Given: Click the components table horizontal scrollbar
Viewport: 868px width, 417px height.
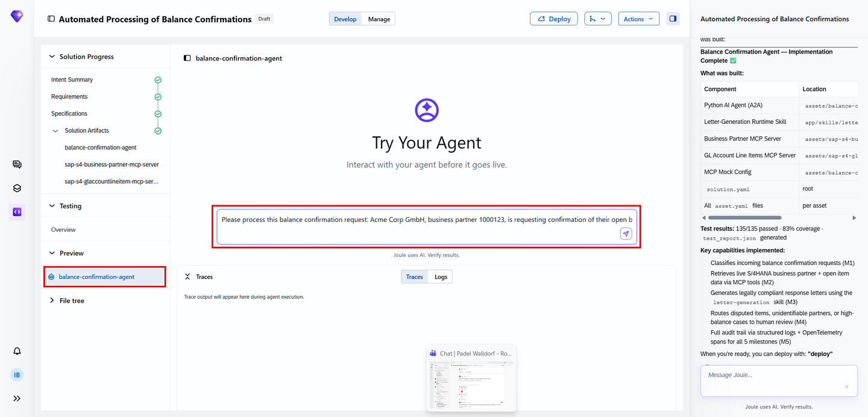Looking at the screenshot, I should [x=744, y=217].
